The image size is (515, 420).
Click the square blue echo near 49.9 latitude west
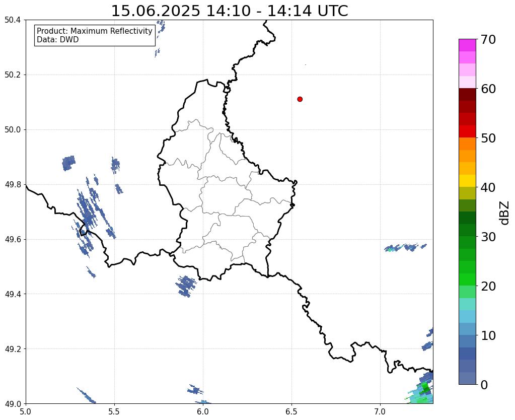click(68, 163)
